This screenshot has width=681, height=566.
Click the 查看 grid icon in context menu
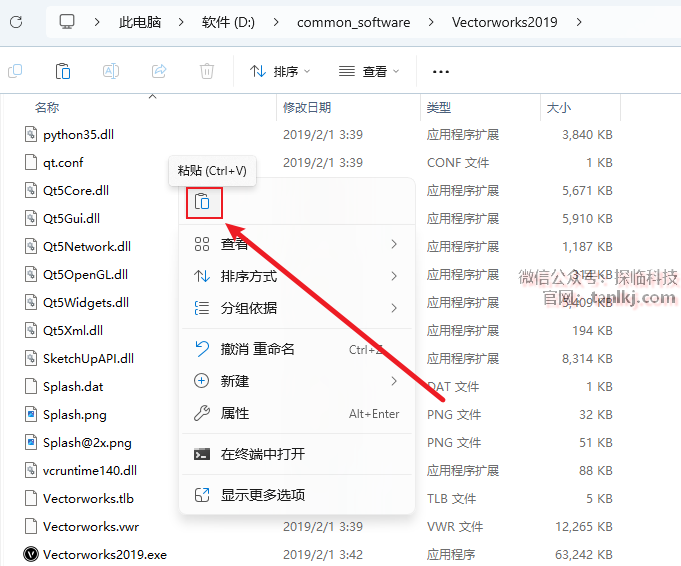[202, 244]
